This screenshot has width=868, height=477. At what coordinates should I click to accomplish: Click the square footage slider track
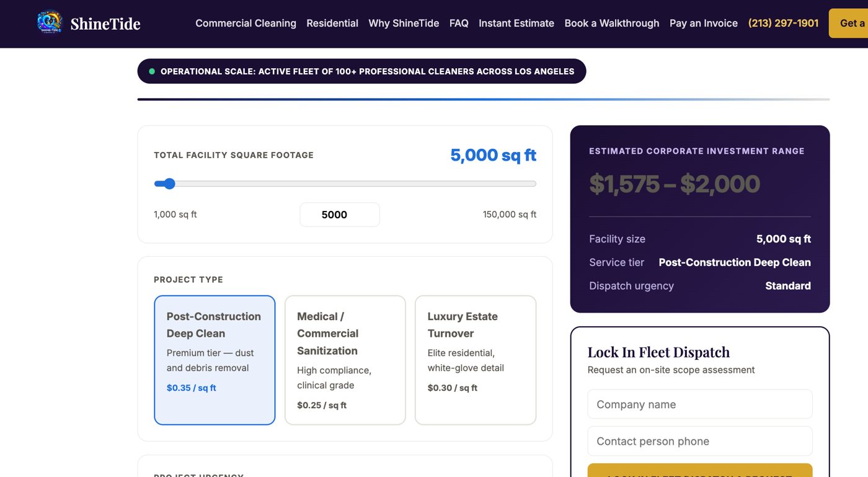click(345, 184)
